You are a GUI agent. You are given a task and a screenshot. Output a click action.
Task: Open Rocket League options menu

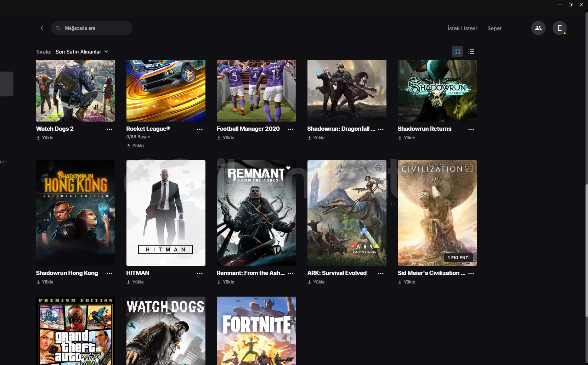point(200,129)
